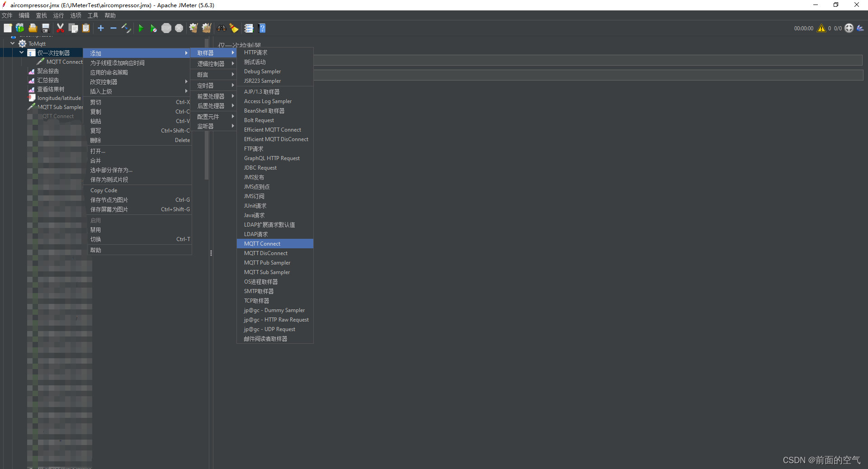Click the Shutdown threads icon
The height and width of the screenshot is (469, 868).
pyautogui.click(x=179, y=28)
